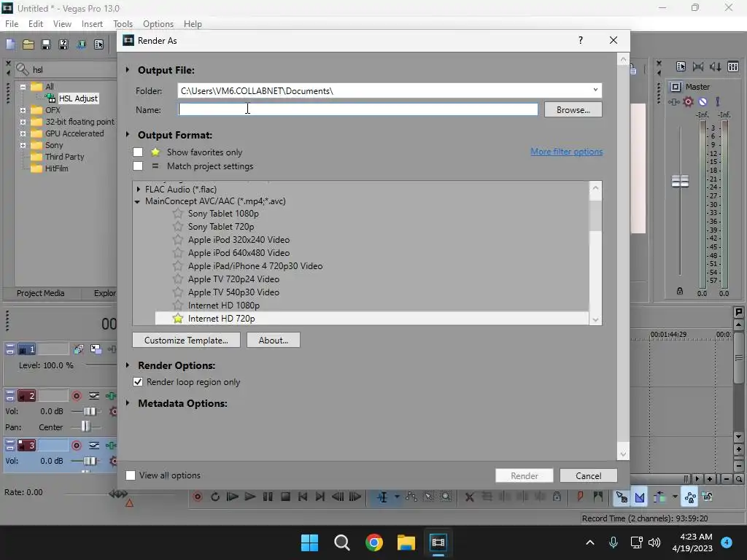This screenshot has height=560, width=747.
Task: Collapse MainConcept AVC/AAC format group
Action: pyautogui.click(x=138, y=201)
